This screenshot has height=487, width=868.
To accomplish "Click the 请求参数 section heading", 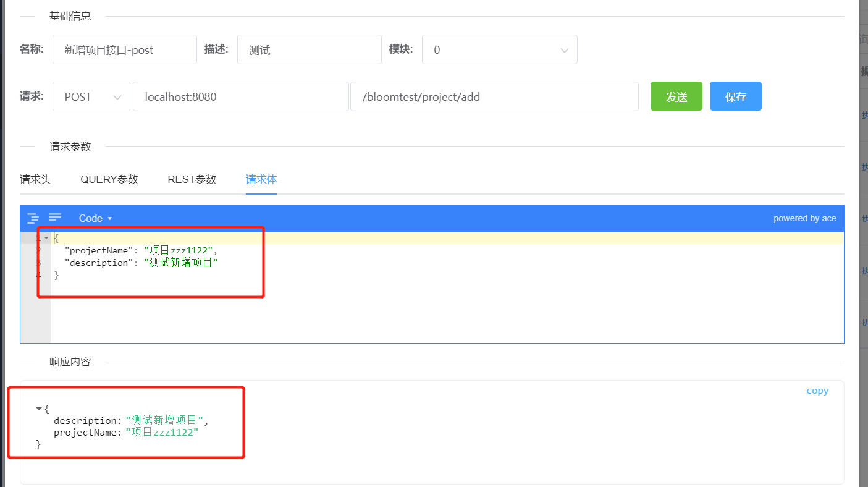I will click(x=70, y=146).
